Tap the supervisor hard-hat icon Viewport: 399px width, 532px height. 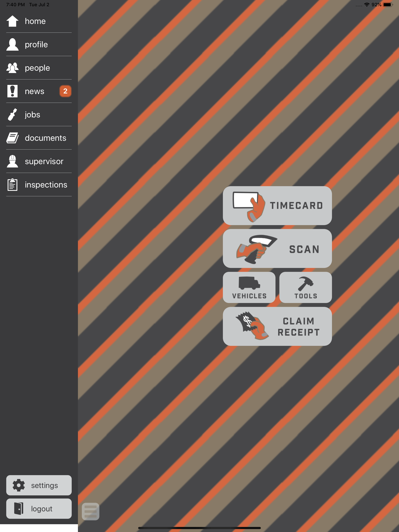[x=12, y=161]
